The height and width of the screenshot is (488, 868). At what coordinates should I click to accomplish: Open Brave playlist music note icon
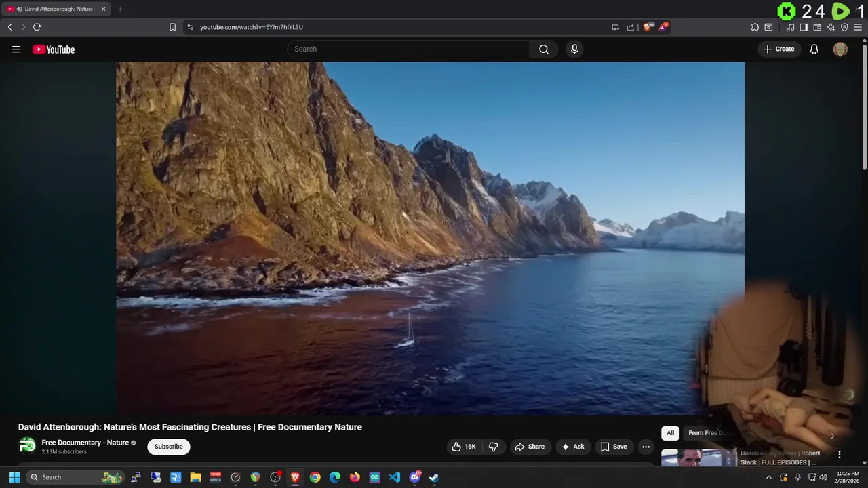click(x=791, y=27)
